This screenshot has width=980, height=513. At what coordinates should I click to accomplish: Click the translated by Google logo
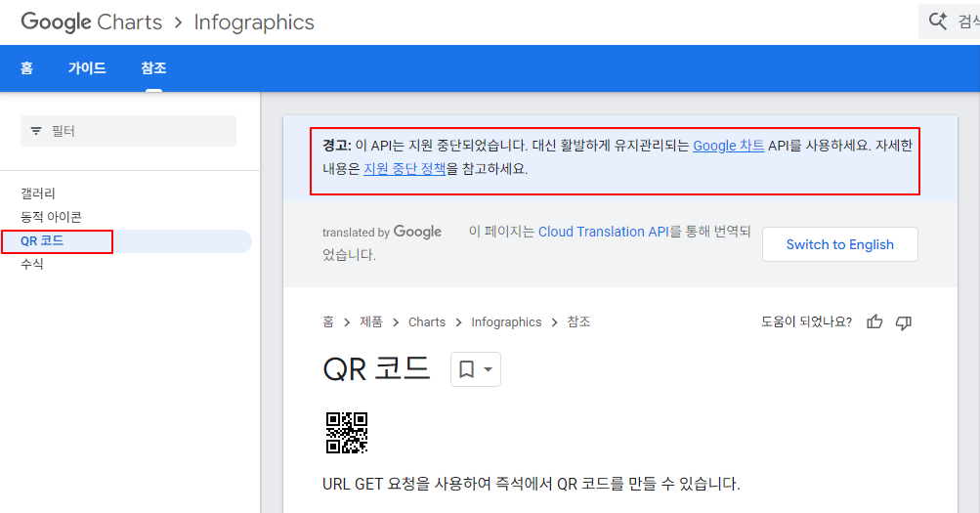point(382,232)
